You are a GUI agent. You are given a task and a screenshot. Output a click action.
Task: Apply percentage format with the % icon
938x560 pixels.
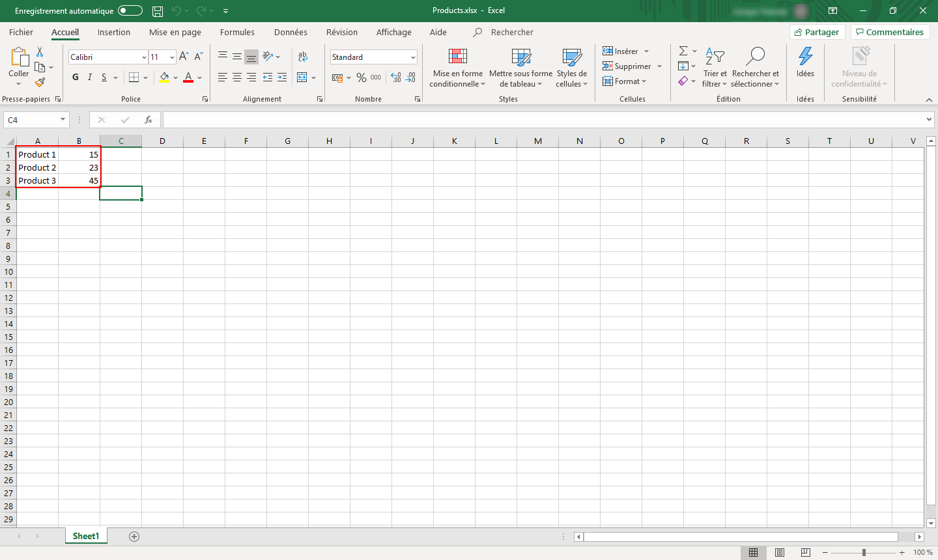[362, 77]
